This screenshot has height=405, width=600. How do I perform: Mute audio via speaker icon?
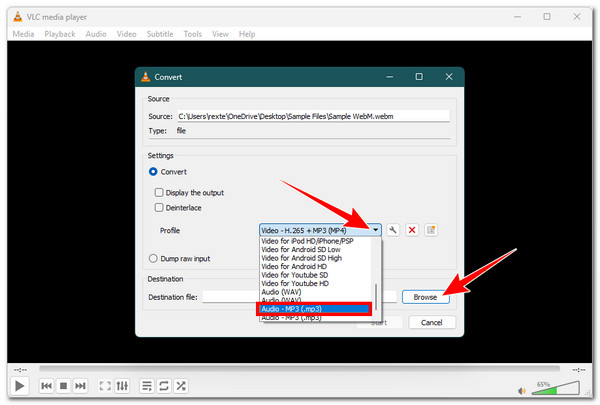tap(522, 391)
